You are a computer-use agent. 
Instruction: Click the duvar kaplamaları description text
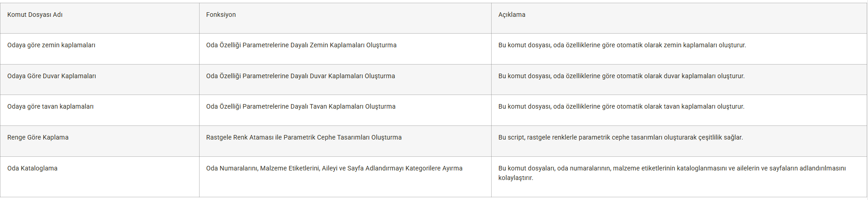(x=621, y=76)
